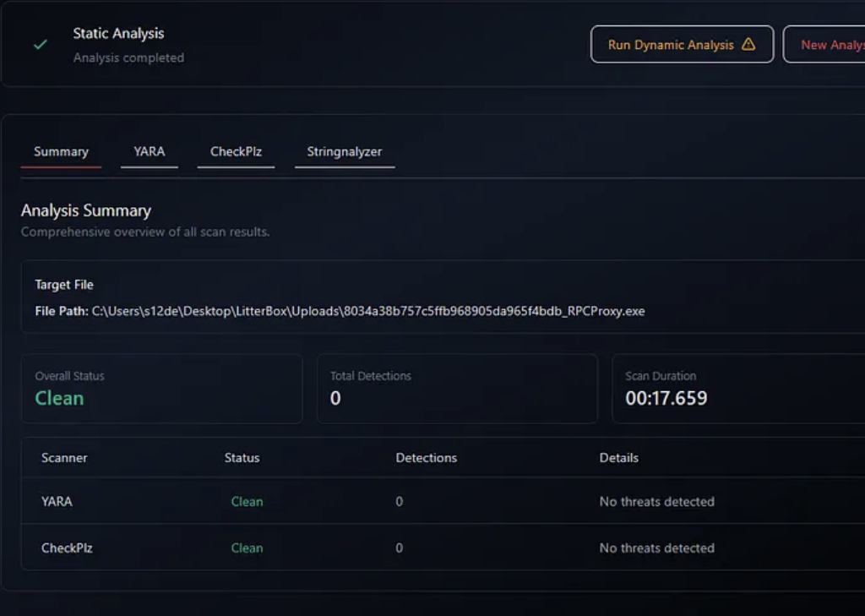Click the warning triangle icon
This screenshot has height=616, width=865.
coord(748,45)
